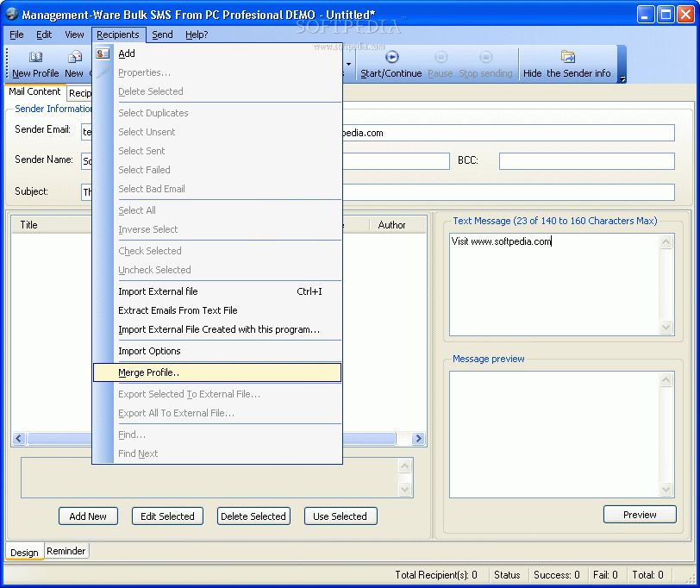The width and height of the screenshot is (700, 588).
Task: Expand the toolbar options chevron at right end
Action: (x=622, y=79)
